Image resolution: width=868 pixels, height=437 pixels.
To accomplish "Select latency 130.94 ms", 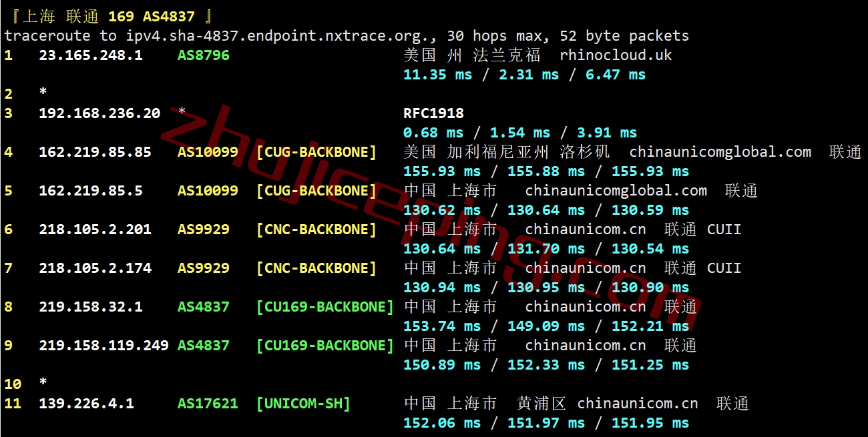I will (441, 288).
